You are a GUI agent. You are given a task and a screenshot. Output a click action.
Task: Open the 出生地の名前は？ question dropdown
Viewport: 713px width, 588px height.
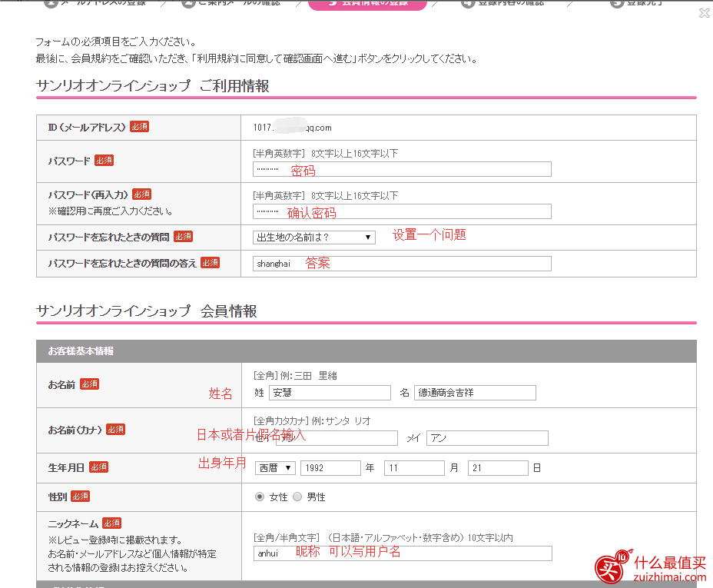[314, 238]
